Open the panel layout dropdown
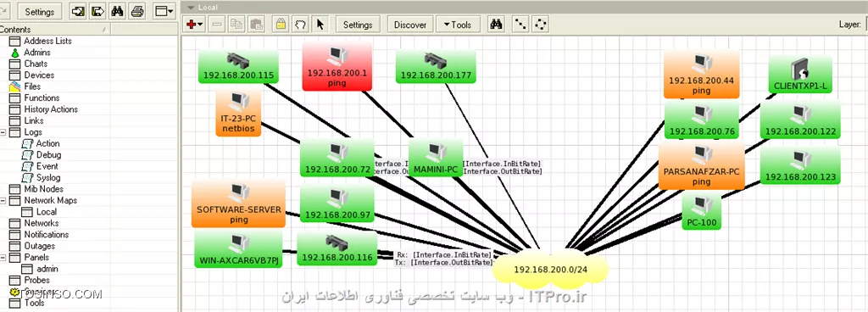Screen dimensions: 868x312 tap(164, 10)
